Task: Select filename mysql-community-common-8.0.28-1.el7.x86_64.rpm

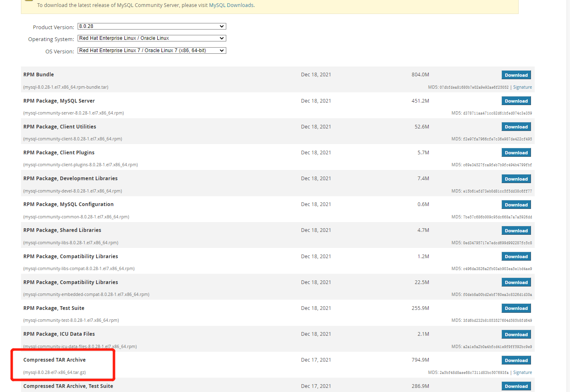Action: 76,217
